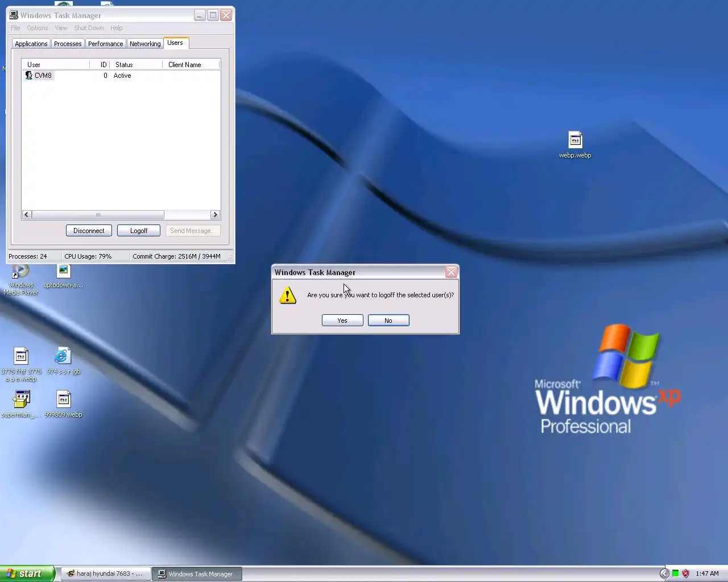Close the main Windows Task Manager window

click(x=226, y=15)
